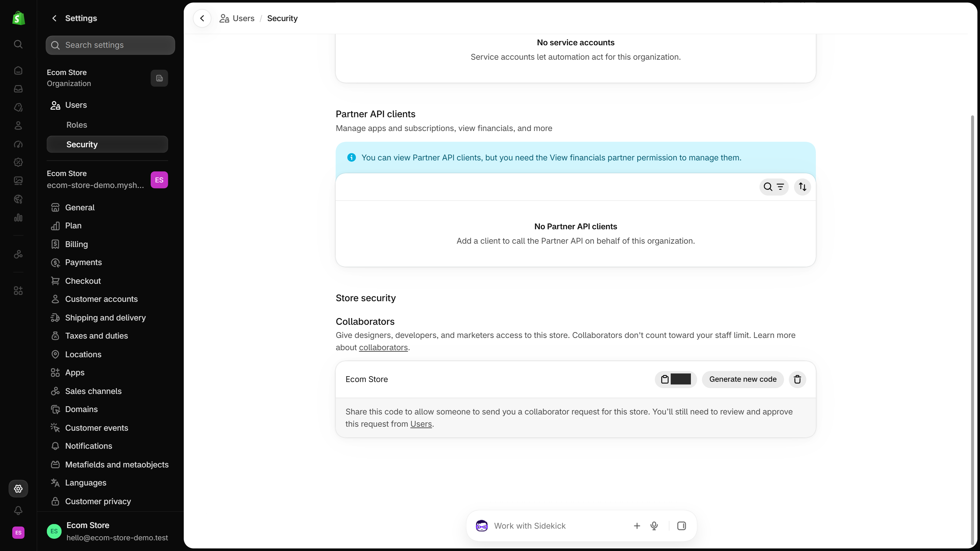Open General store settings

pyautogui.click(x=107, y=207)
